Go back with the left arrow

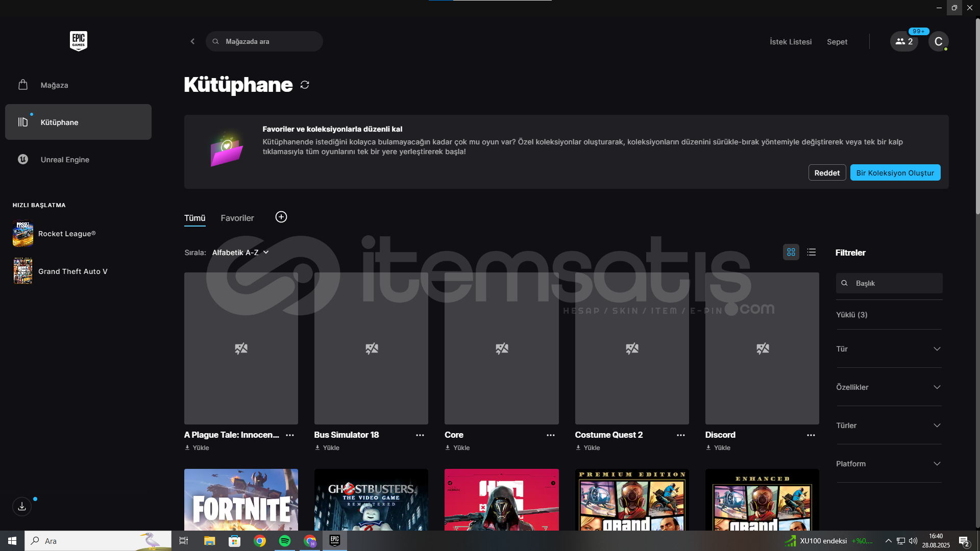(x=192, y=41)
